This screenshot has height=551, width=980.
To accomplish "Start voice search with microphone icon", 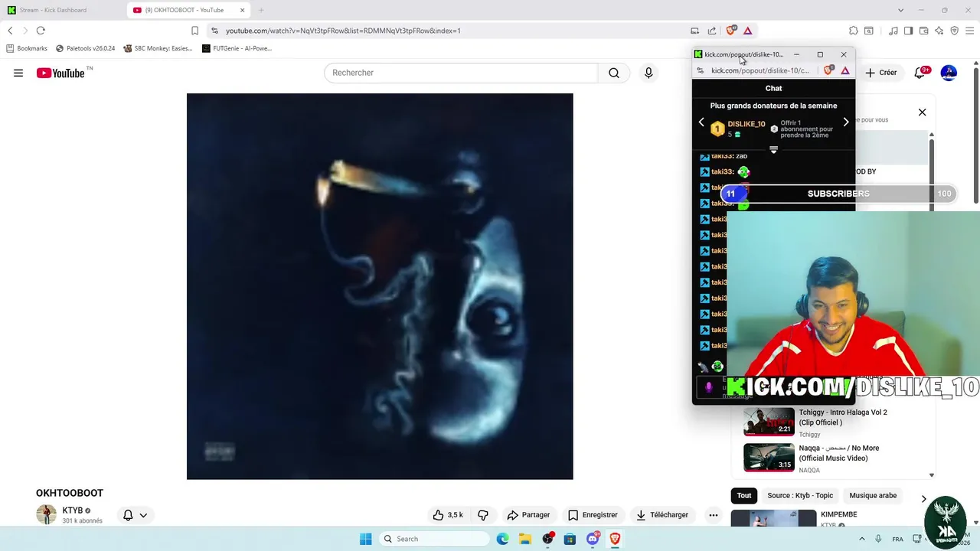I will coord(648,73).
